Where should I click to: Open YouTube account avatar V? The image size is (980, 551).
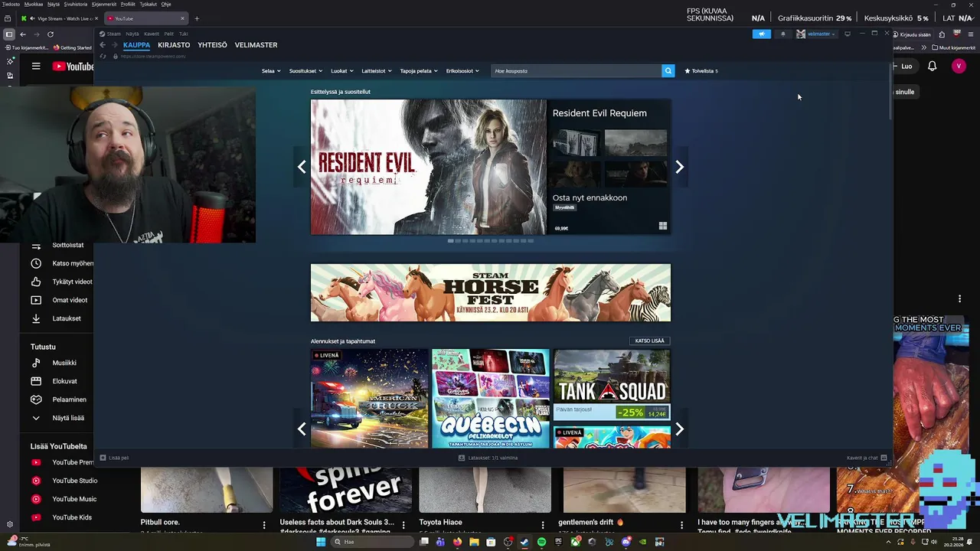point(959,67)
